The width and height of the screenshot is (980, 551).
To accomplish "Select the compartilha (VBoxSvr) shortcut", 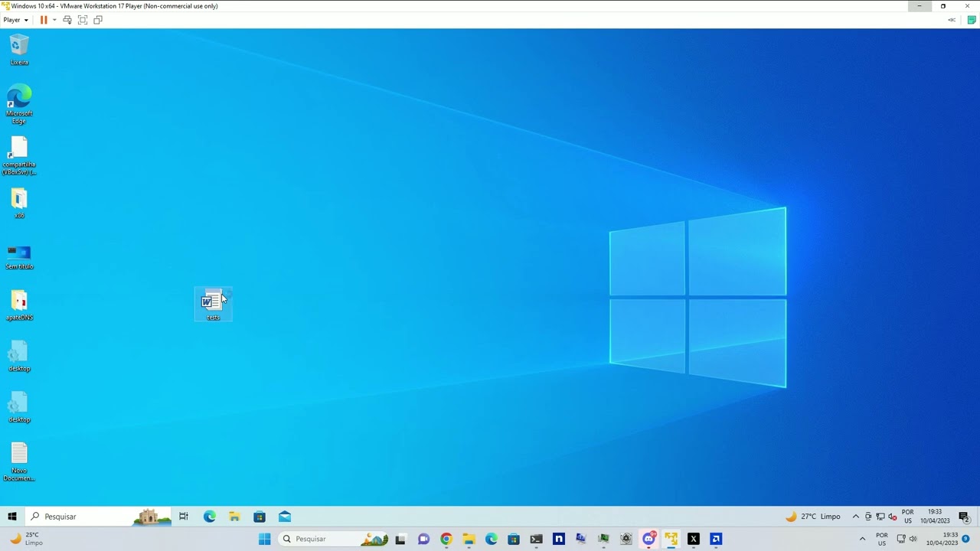I will point(19,156).
